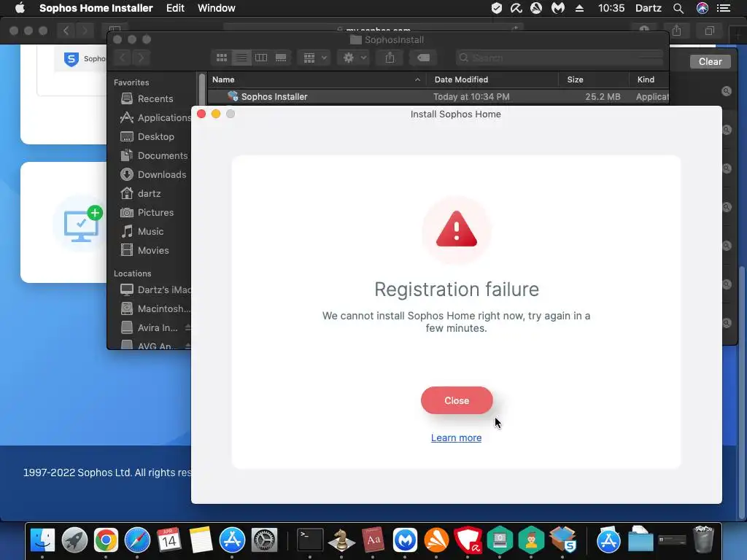This screenshot has width=747, height=560.
Task: Click the eject icon in menu bar
Action: point(579,8)
